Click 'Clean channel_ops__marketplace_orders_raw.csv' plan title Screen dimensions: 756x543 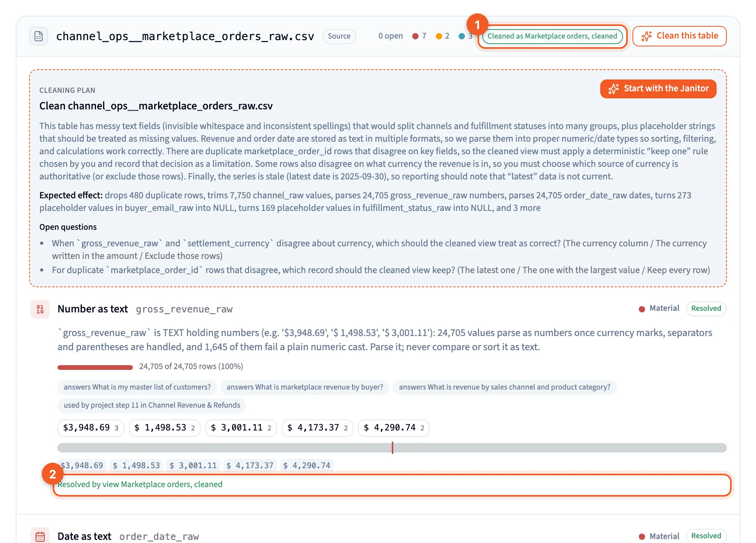point(156,106)
